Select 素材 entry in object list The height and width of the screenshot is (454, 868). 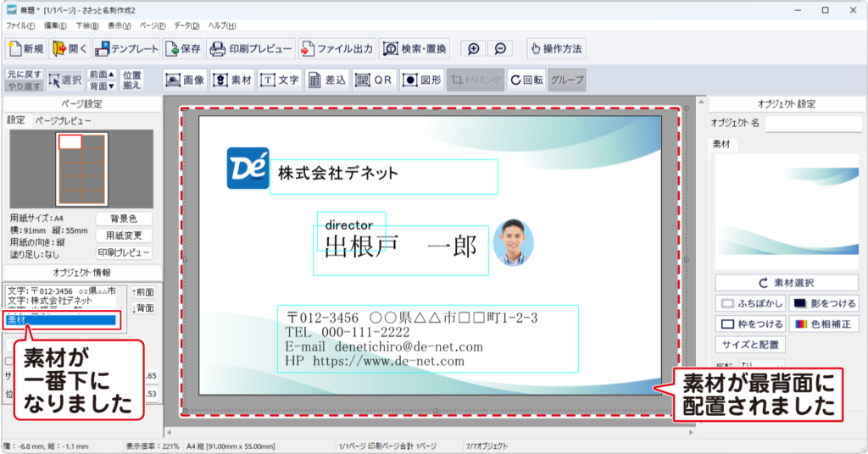pos(61,320)
